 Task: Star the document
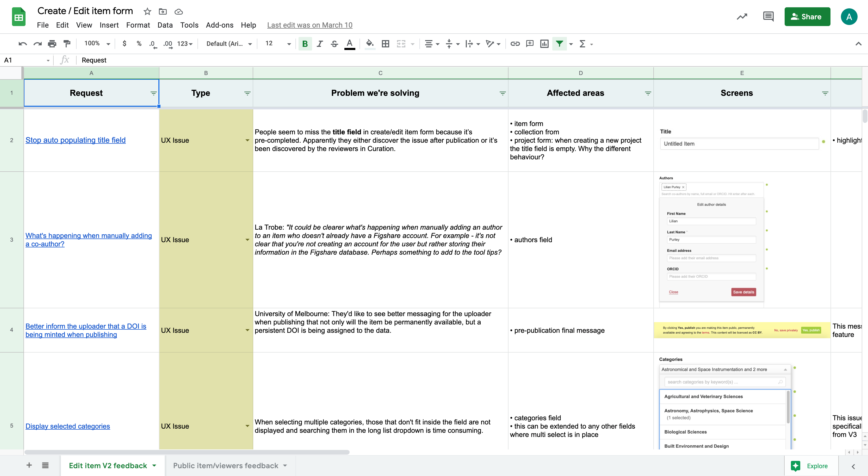pos(147,12)
